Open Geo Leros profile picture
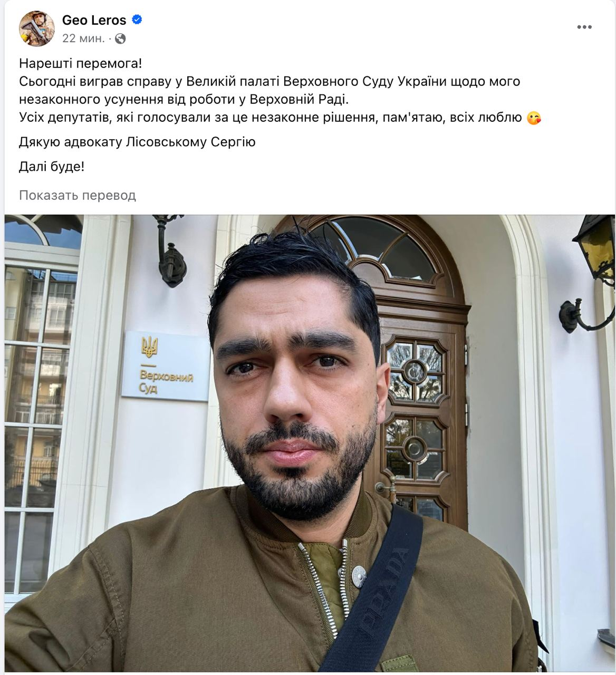 37,28
